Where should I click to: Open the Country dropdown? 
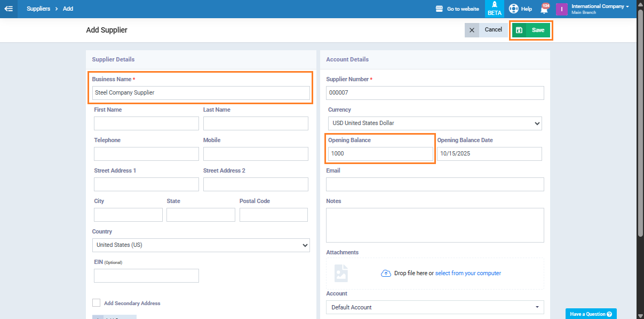coord(201,245)
